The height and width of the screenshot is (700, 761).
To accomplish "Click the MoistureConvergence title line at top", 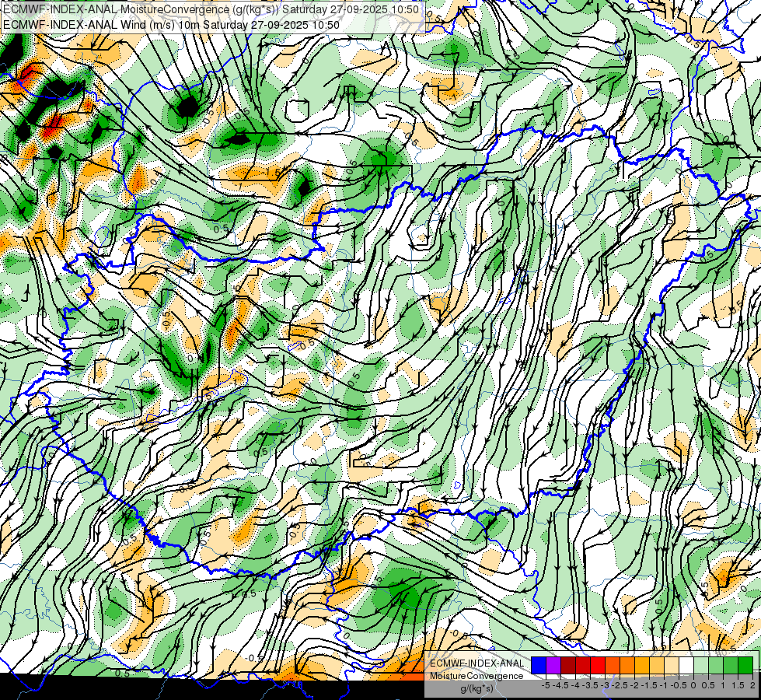I will pos(211,9).
